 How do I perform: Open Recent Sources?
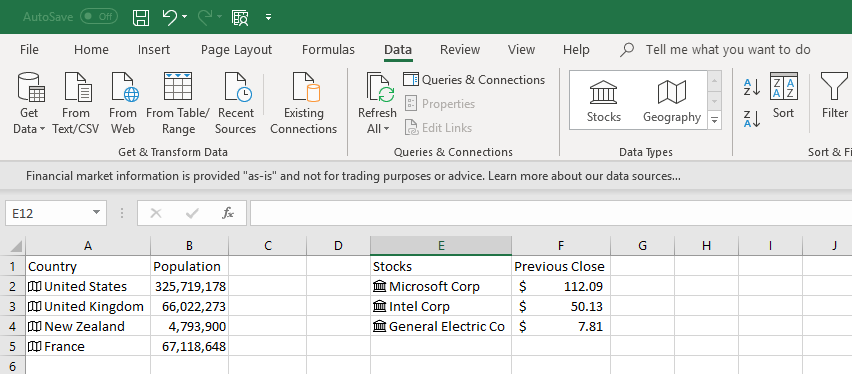(x=235, y=104)
